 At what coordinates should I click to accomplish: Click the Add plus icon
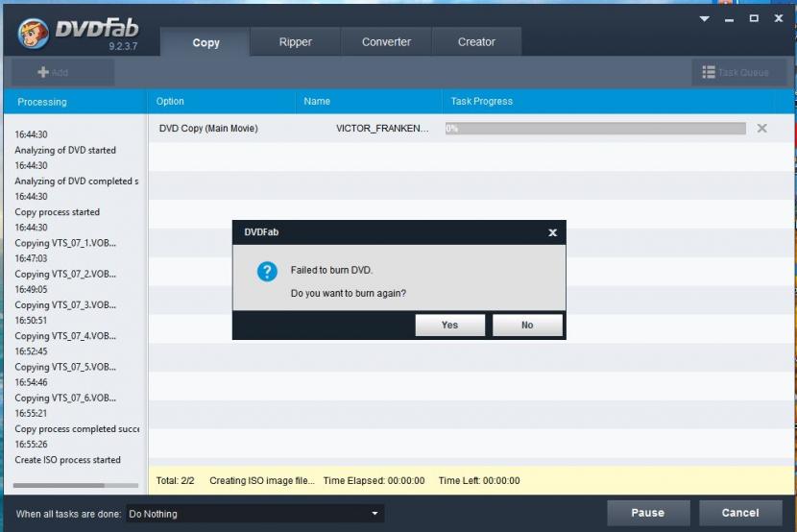pos(42,72)
